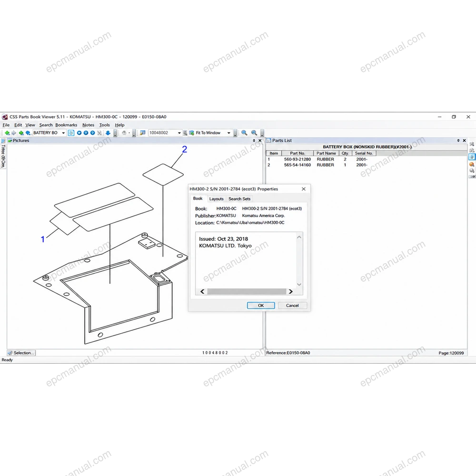Click the right arrow of dialog horizontal scrollbar
Screen dimensions: 476x476
[290, 291]
